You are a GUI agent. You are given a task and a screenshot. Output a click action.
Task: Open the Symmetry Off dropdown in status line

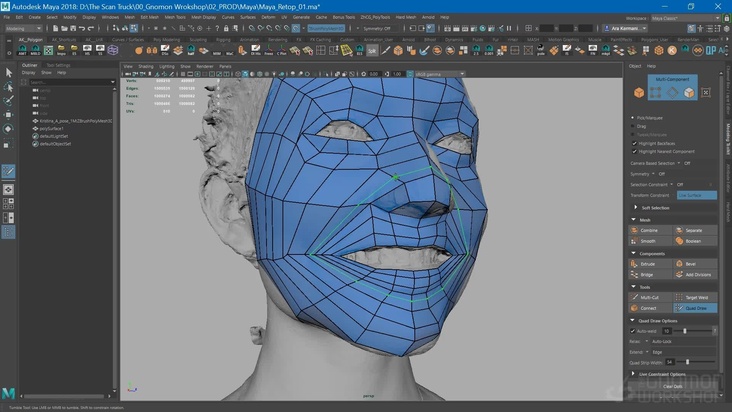[x=381, y=28]
